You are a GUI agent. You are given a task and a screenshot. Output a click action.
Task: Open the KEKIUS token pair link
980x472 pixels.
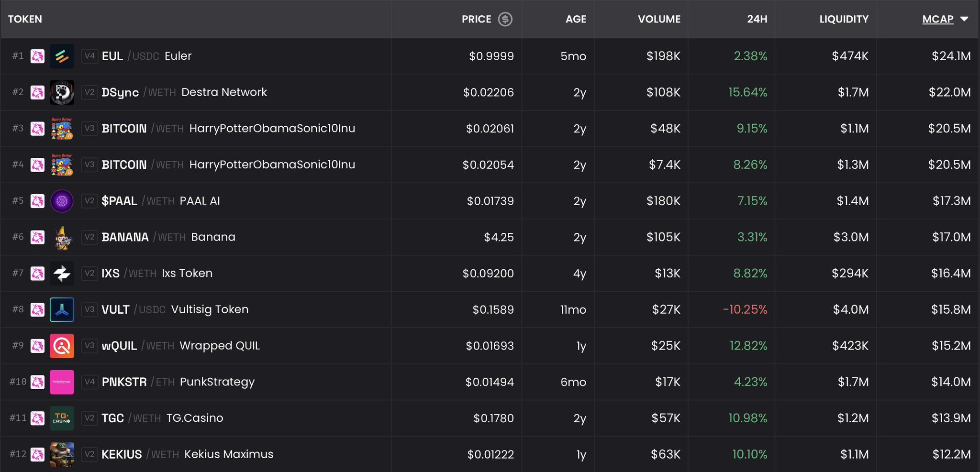click(122, 454)
